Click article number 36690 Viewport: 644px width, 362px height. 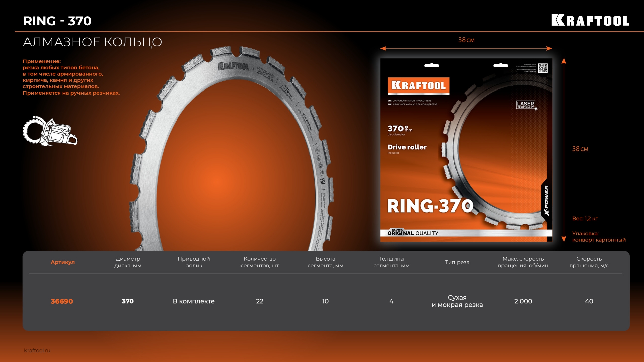click(62, 301)
